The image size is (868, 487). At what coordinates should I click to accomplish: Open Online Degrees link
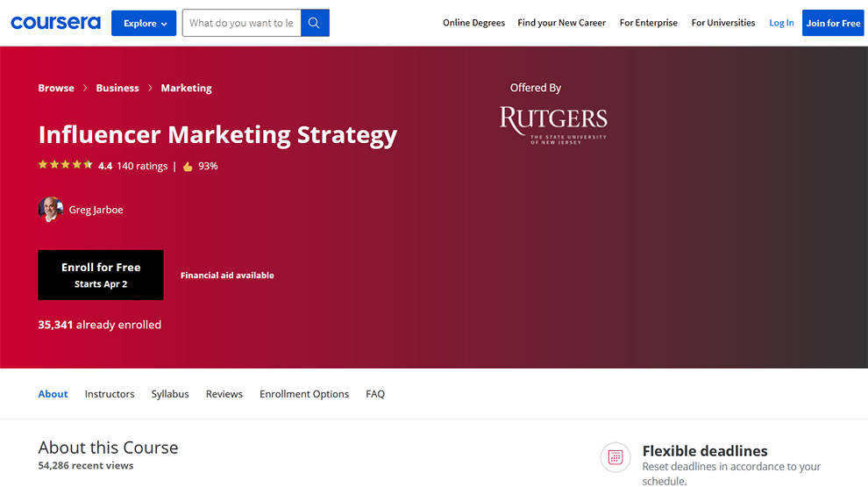tap(473, 23)
